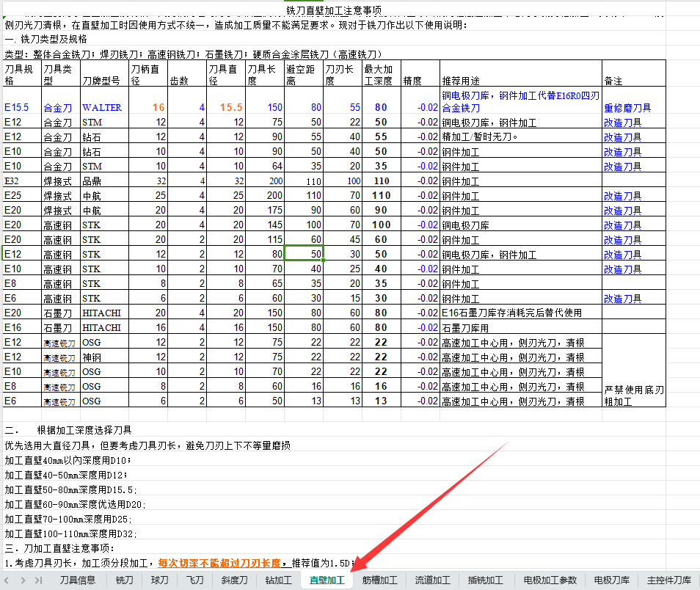This screenshot has width=700, height=590.
Task: Open the 插铣加工 sheet tab
Action: click(486, 580)
